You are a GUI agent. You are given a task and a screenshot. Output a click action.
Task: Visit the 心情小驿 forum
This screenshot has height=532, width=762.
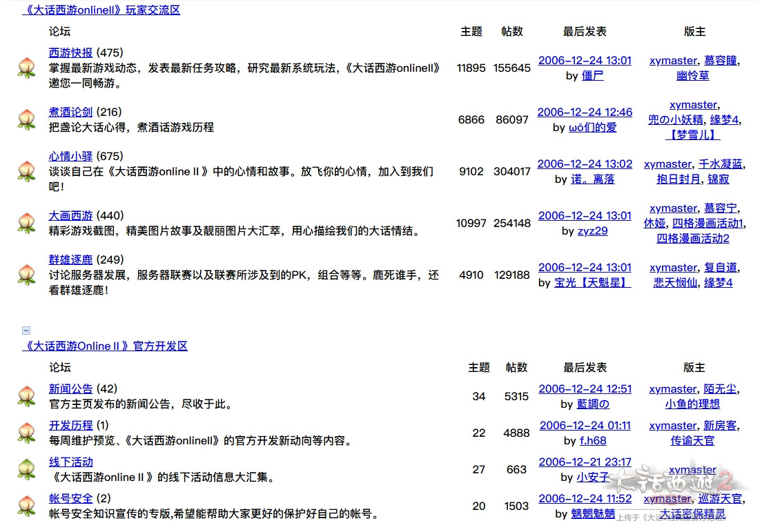click(x=70, y=156)
